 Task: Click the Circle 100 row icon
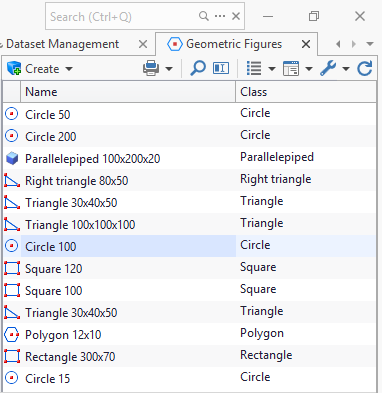pyautogui.click(x=12, y=246)
